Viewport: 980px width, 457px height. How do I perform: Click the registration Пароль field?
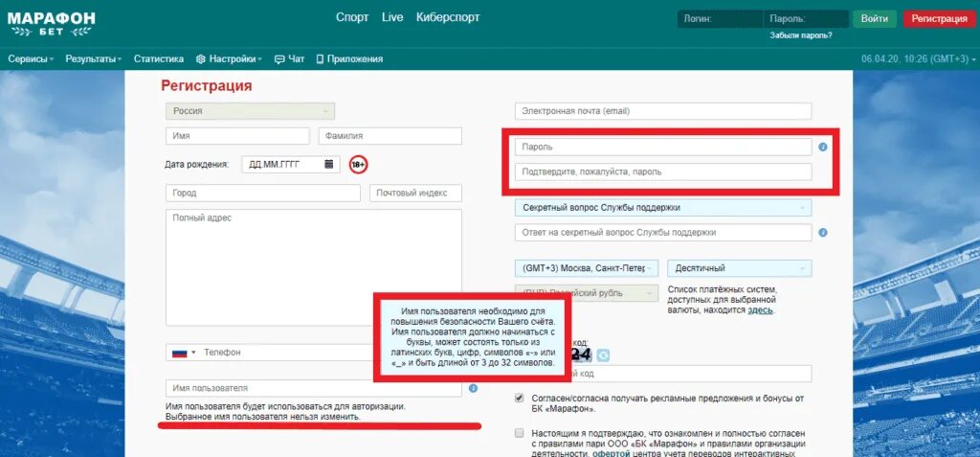click(663, 147)
